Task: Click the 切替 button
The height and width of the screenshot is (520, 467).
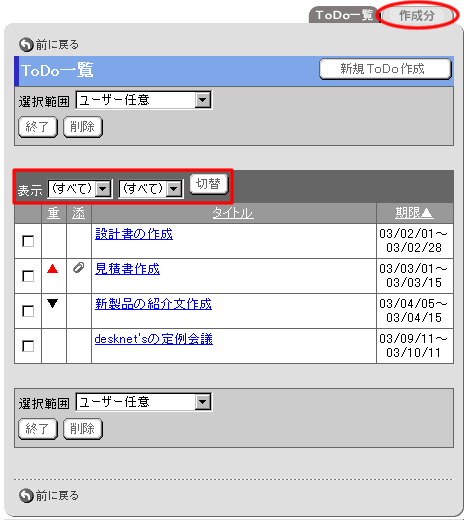Action: 209,184
